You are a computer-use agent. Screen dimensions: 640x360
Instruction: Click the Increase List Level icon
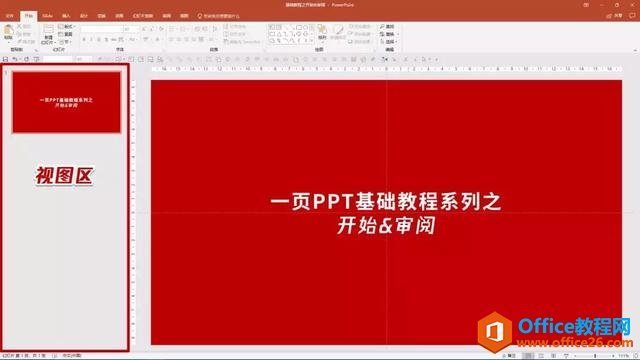click(205, 29)
